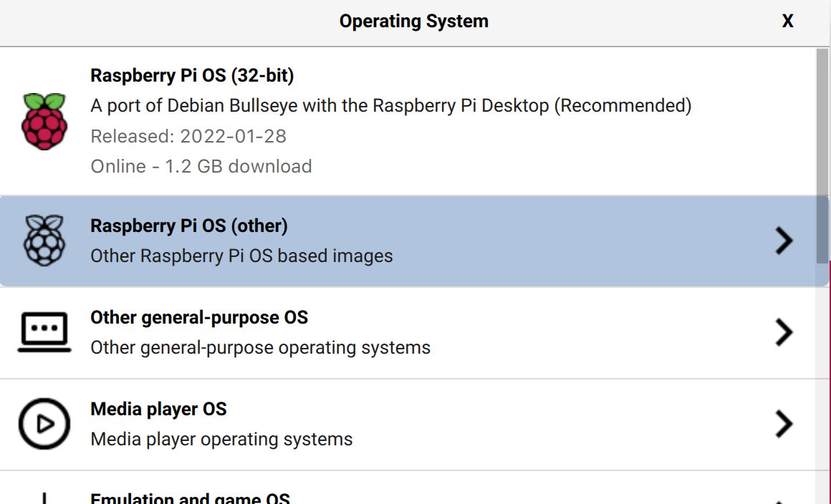Open the Raspberry Pi OS (other) entry title
Viewport: 831px width, 504px height.
(x=189, y=226)
